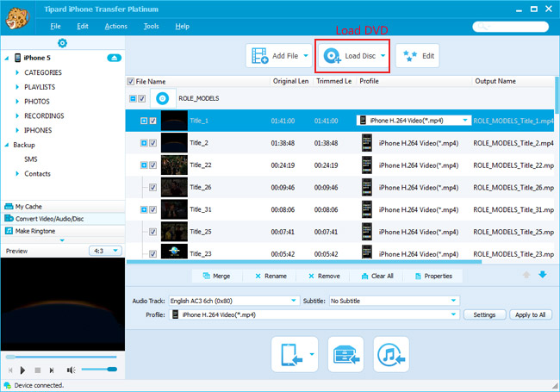Uncheck Title_2 checkbox
560x392 pixels.
(x=152, y=143)
